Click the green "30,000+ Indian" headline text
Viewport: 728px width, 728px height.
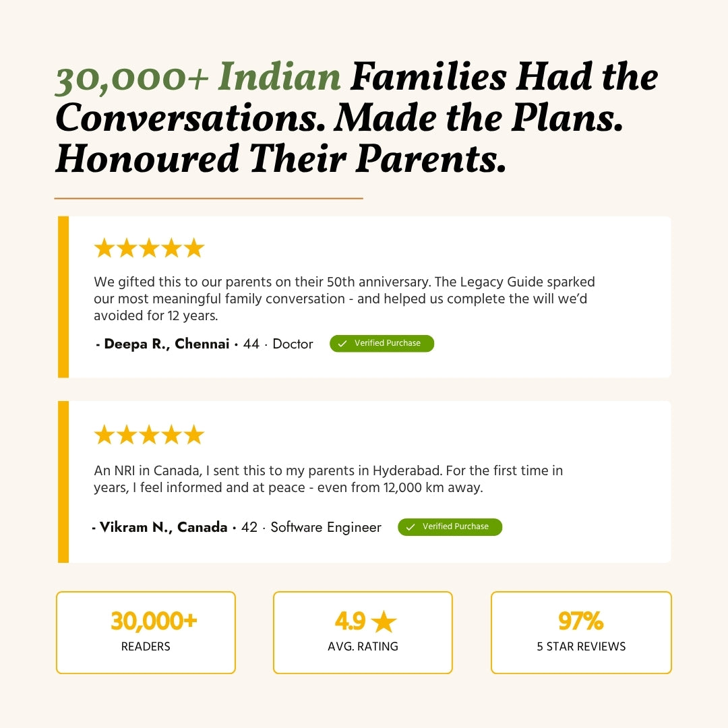(x=198, y=79)
